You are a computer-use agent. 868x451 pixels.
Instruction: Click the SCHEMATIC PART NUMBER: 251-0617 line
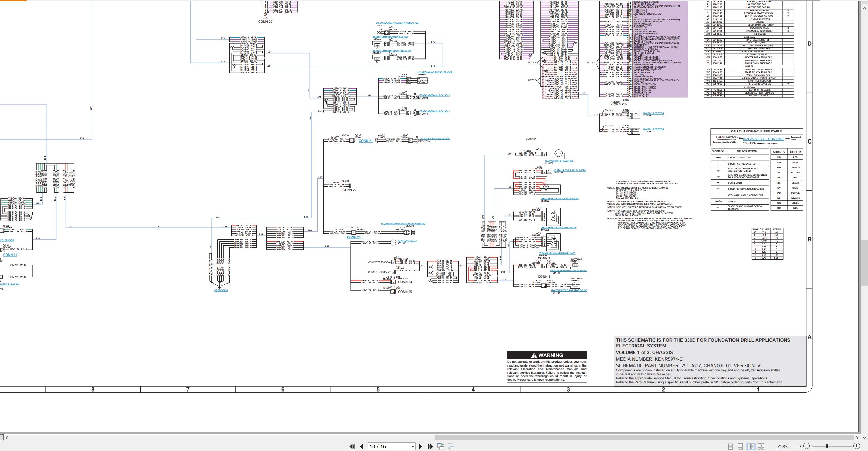point(688,365)
